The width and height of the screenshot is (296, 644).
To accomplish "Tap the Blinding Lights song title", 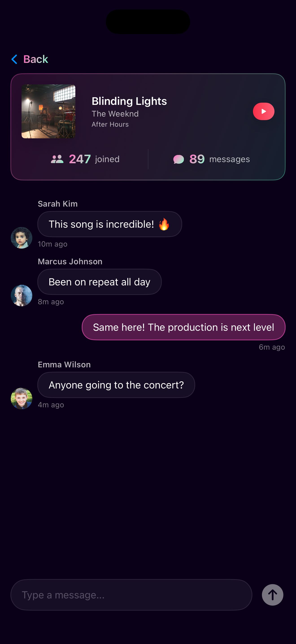I will [x=129, y=101].
